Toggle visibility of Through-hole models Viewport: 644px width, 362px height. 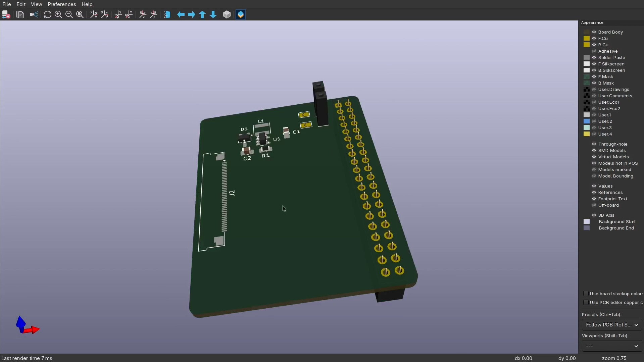[x=594, y=144]
